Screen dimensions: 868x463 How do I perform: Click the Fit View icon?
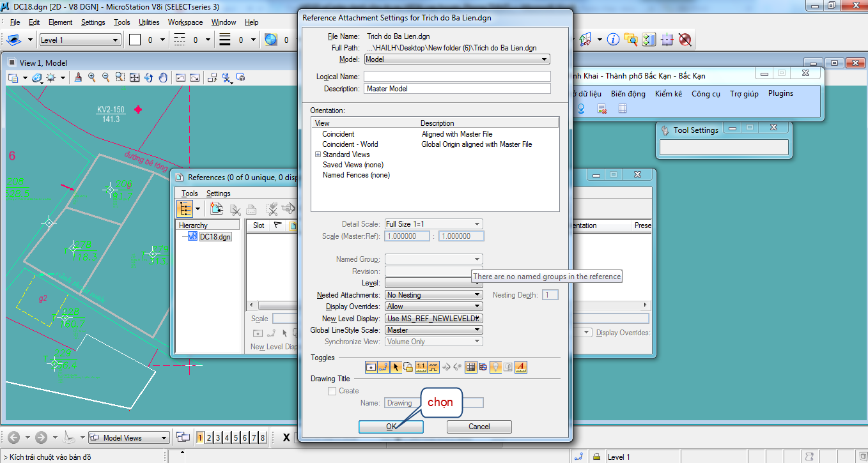point(134,78)
